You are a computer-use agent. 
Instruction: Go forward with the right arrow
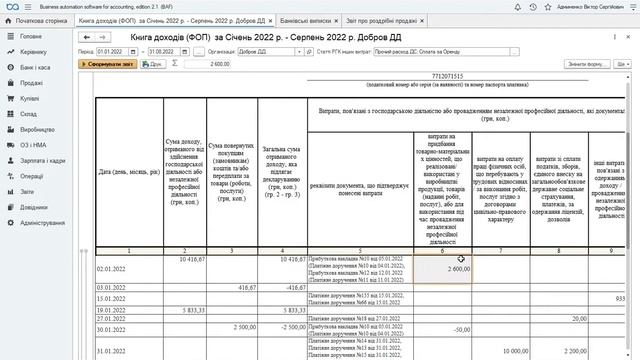[102, 37]
